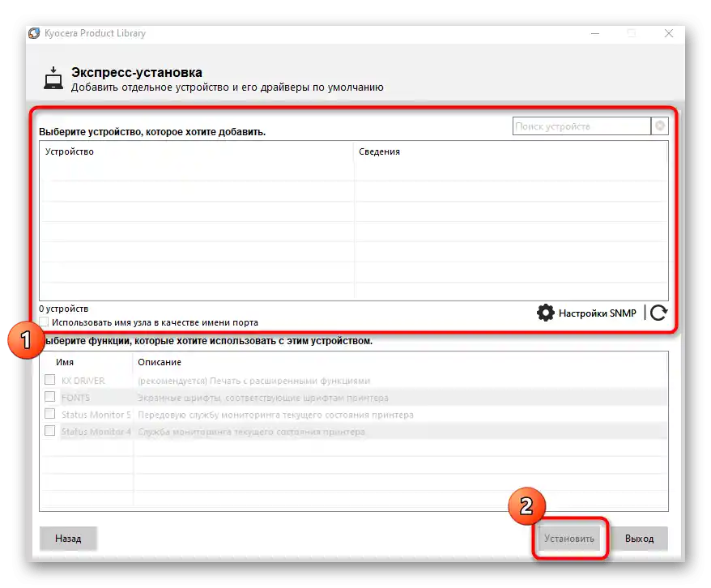Click the express install laptop download icon

(53, 78)
